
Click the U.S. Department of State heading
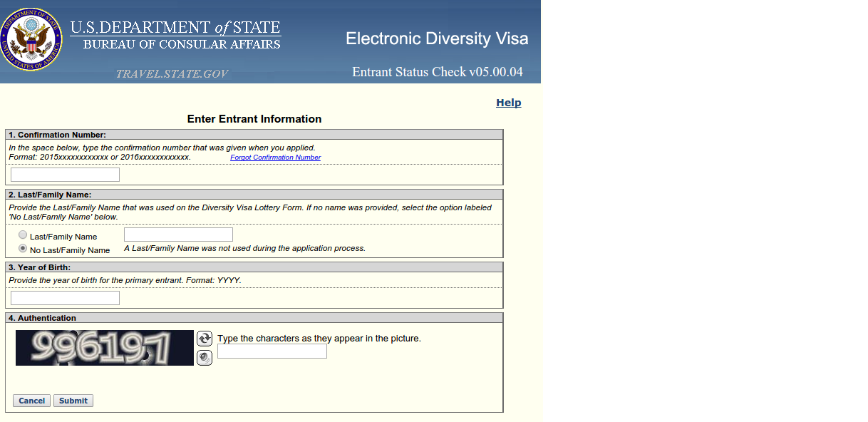175,29
